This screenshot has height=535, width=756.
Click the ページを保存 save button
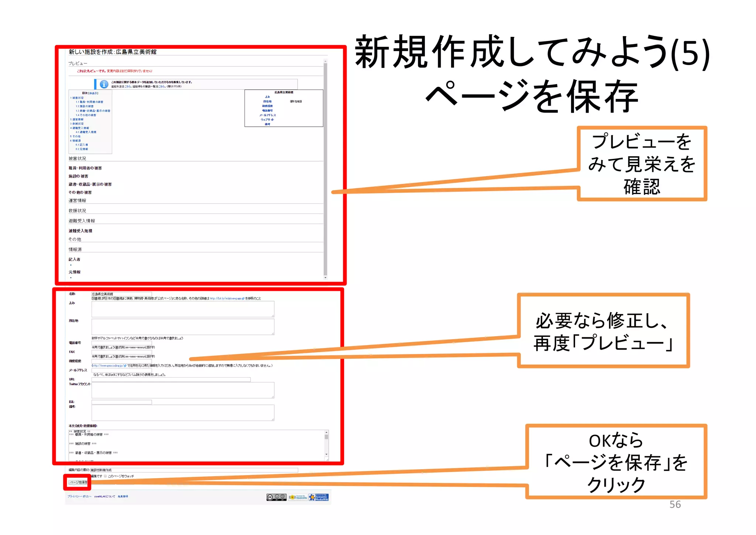pyautogui.click(x=78, y=482)
